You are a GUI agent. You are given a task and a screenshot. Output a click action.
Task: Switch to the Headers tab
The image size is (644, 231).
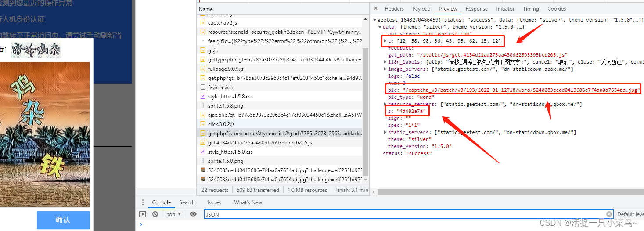[x=394, y=9]
